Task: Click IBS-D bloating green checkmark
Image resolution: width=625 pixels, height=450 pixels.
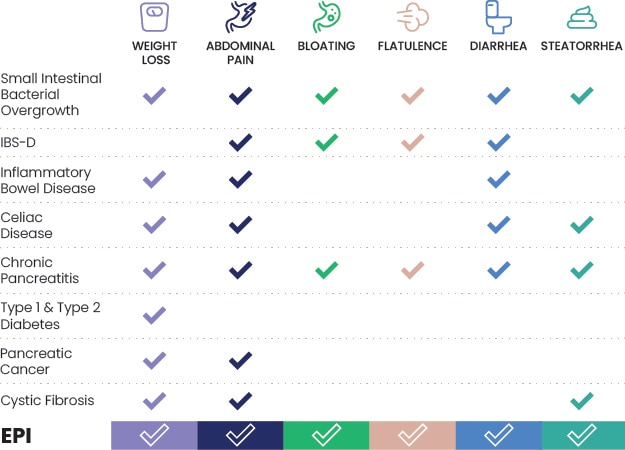Action: (x=326, y=142)
